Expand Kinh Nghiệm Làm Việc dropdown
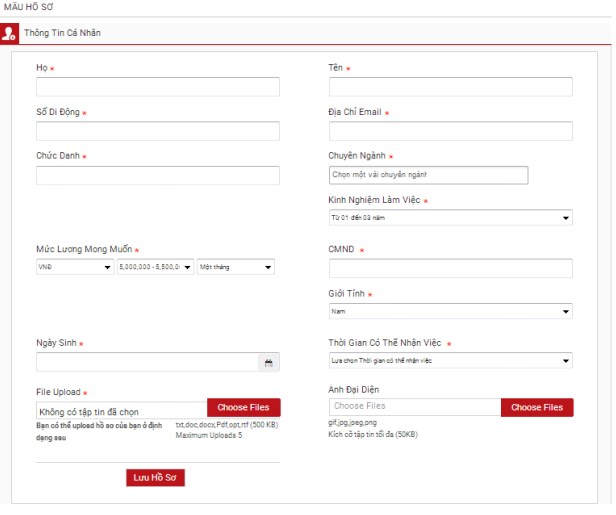Screen dimensions: 616x515 tap(450, 218)
